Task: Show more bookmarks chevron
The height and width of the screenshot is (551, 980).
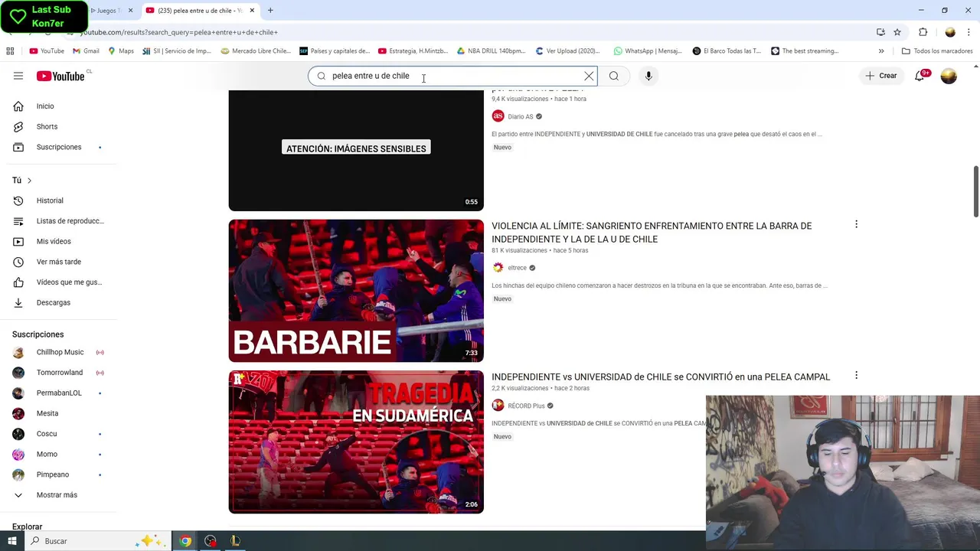Action: click(x=881, y=51)
